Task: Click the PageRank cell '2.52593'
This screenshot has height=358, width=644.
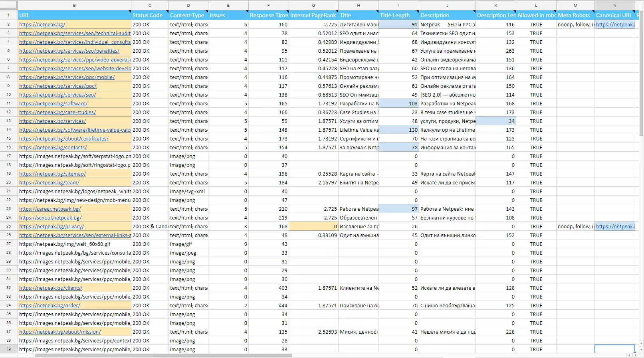Action: pos(313,332)
